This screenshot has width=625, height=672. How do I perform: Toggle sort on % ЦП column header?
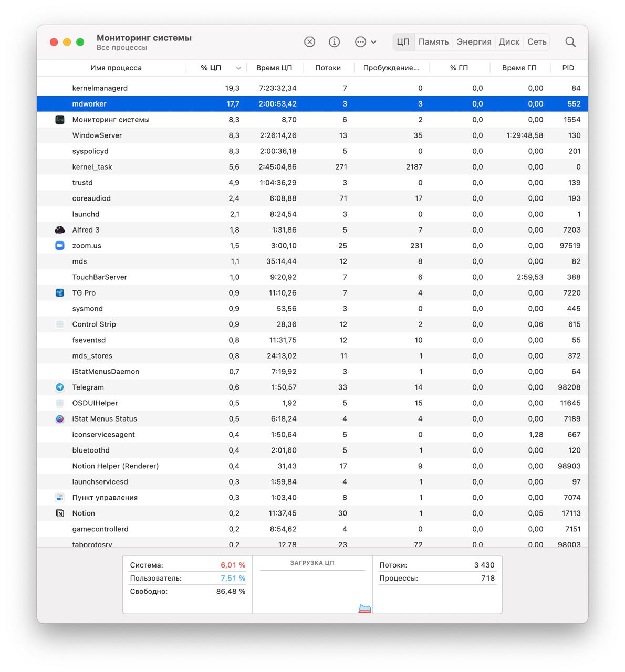click(x=216, y=68)
